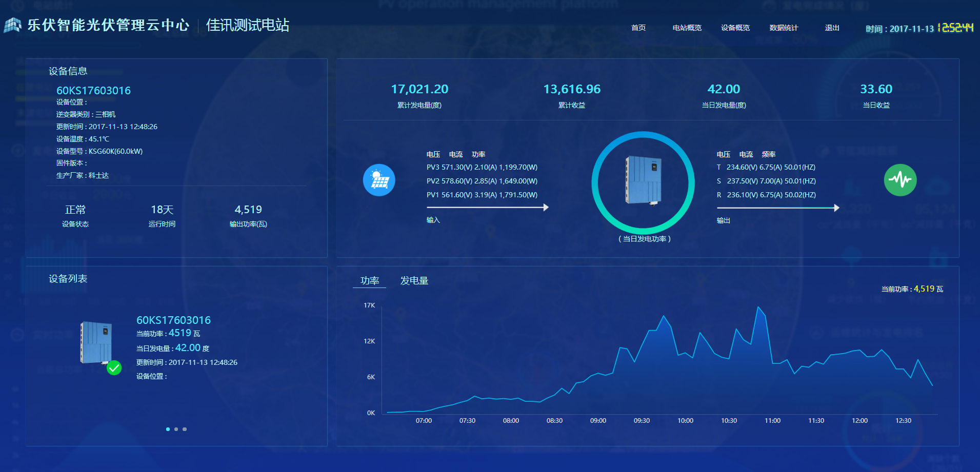Screen dimensions: 980x472
Task: Click the 11:00 power peak on chart
Action: click(758, 307)
